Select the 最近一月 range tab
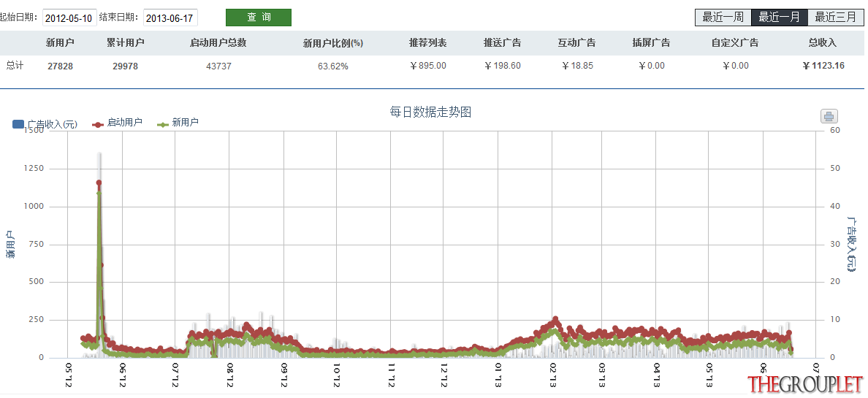The height and width of the screenshot is (398, 868). coord(780,17)
